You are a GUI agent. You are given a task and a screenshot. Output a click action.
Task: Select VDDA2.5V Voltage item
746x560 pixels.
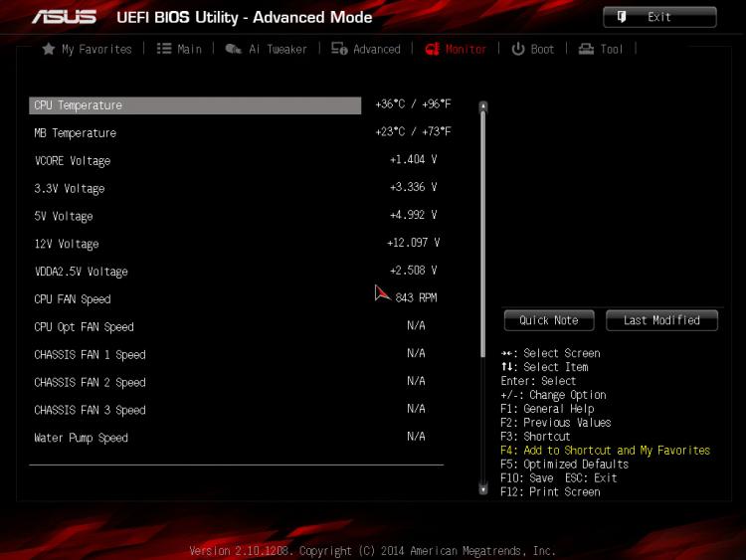[82, 272]
